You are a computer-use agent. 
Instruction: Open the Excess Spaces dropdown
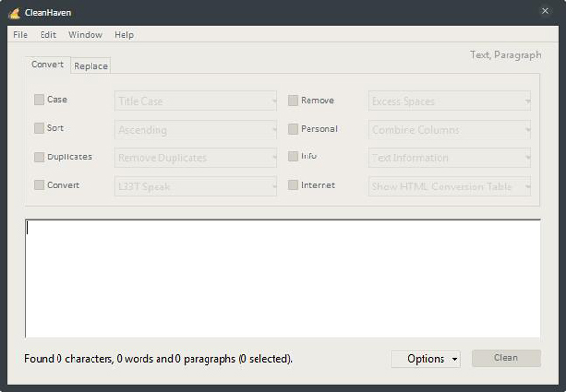coord(449,101)
